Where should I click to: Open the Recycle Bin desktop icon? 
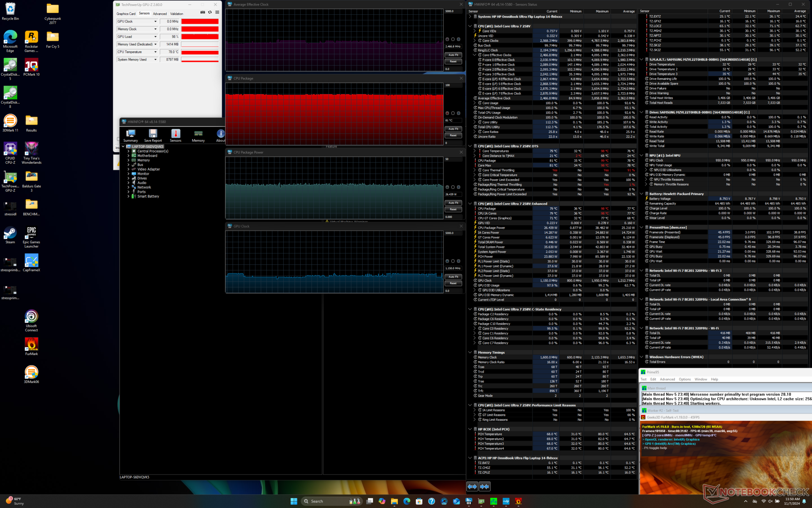coord(10,12)
